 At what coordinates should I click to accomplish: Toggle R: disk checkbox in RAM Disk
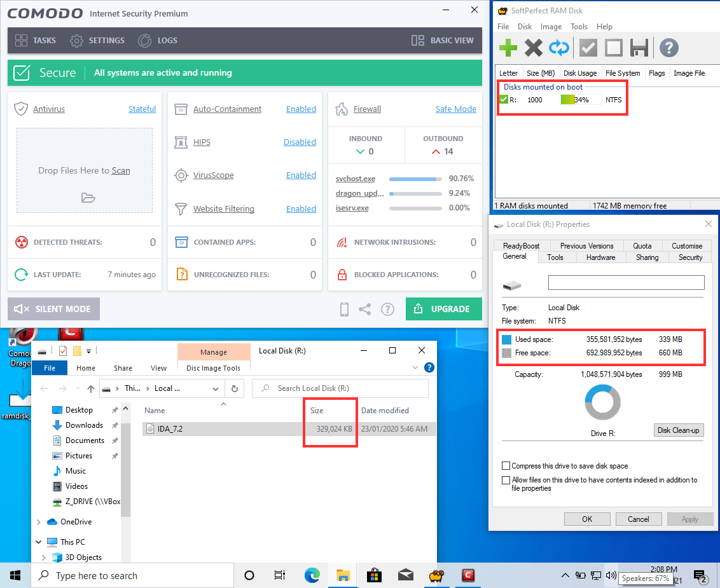[x=504, y=100]
